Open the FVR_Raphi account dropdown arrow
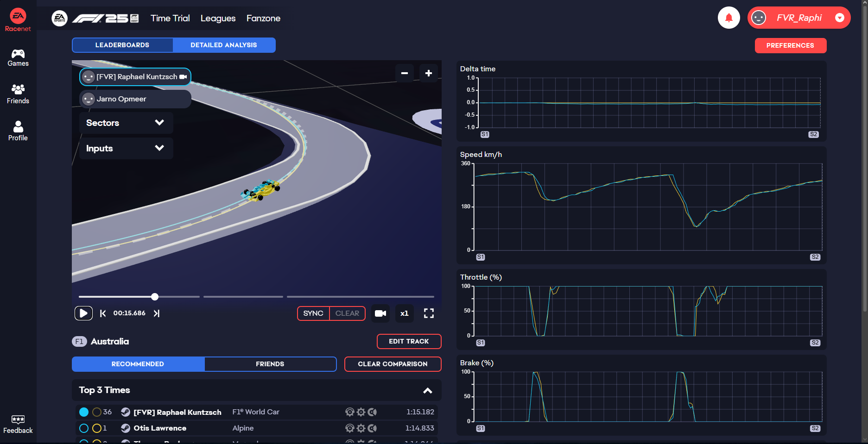 840,18
